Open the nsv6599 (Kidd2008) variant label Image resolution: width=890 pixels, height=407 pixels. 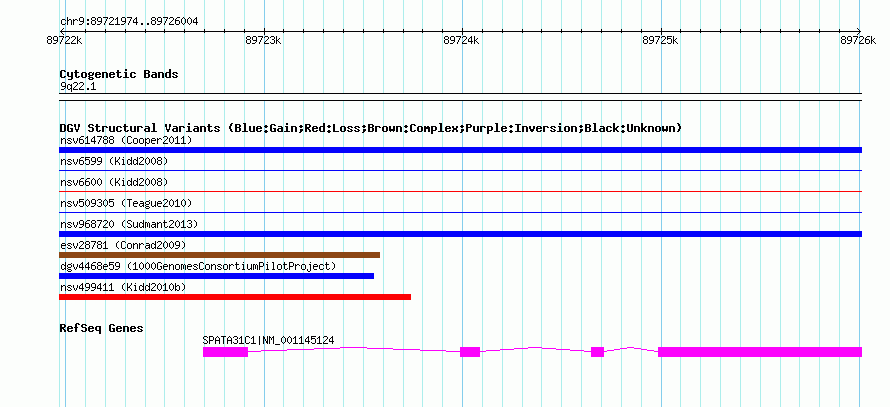[114, 161]
